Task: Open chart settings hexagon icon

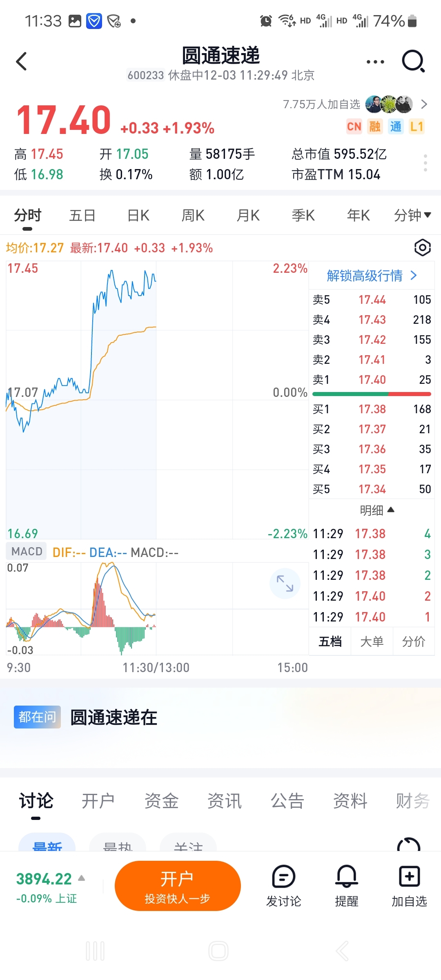Action: pos(422,247)
